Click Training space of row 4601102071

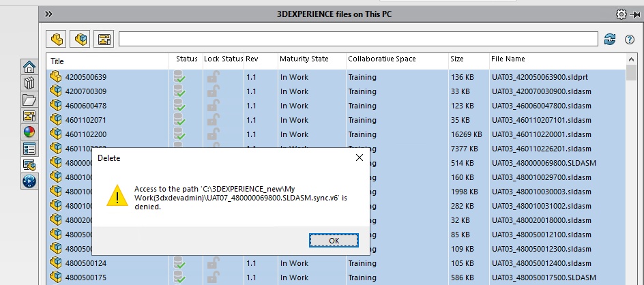tap(362, 120)
